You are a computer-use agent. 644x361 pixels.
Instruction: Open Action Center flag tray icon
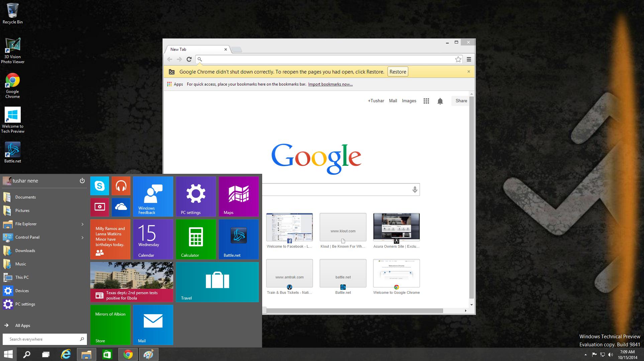594,355
